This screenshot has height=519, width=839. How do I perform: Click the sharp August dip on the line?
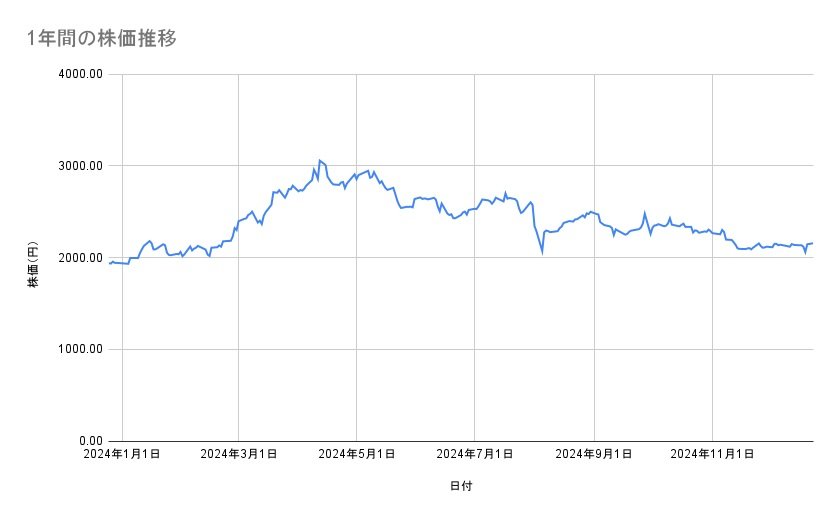click(x=543, y=252)
